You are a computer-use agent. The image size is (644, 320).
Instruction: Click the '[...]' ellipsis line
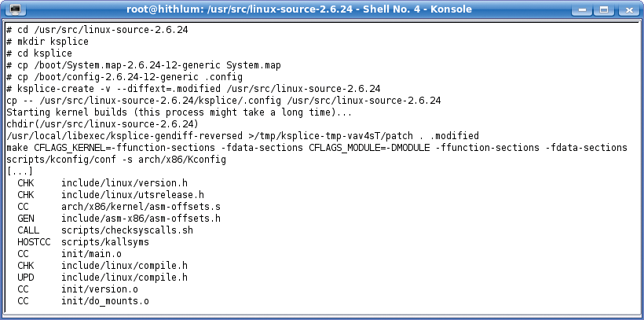(x=20, y=171)
